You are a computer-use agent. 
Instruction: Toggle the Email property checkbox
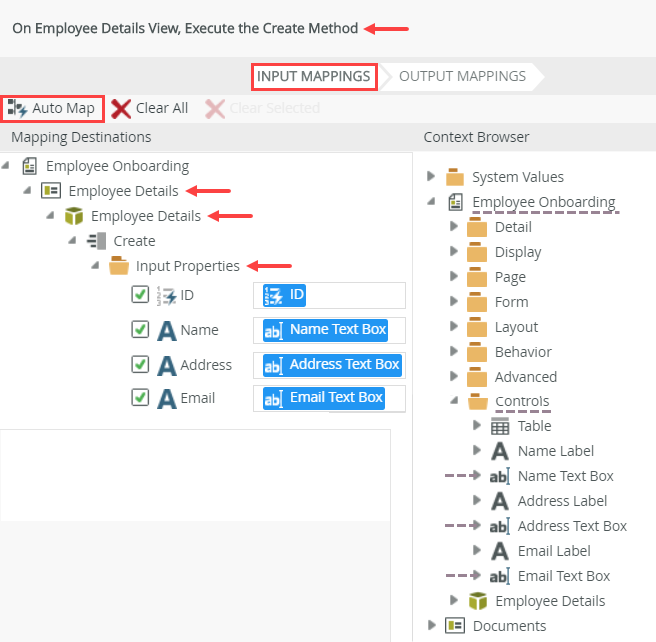140,397
